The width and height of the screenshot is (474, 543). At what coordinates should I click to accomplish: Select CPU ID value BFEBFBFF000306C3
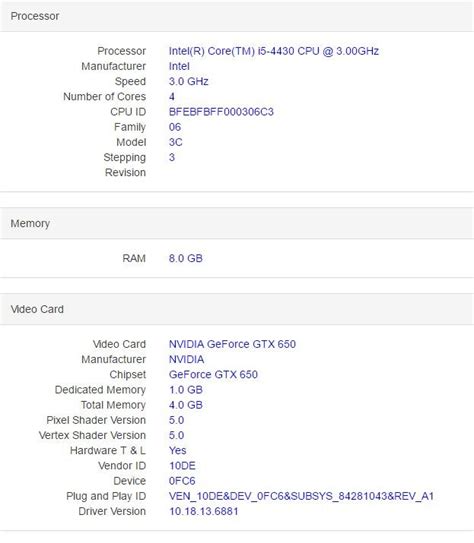click(x=221, y=112)
